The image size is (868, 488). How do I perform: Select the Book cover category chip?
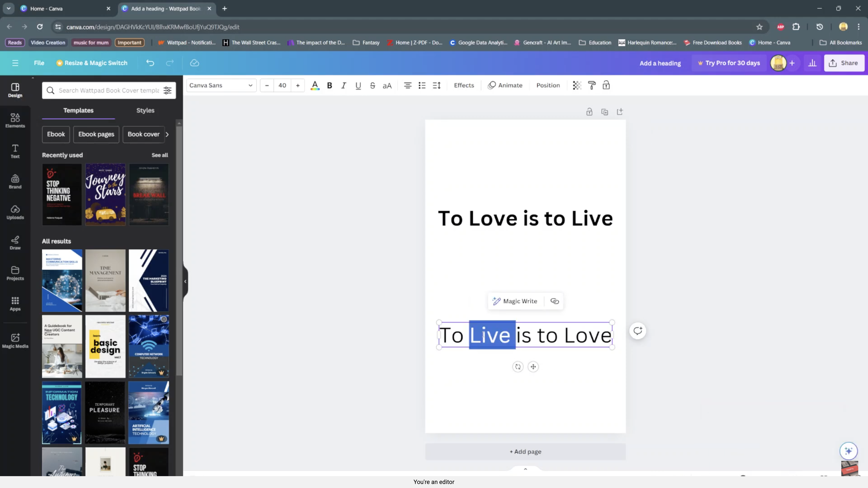tap(143, 134)
